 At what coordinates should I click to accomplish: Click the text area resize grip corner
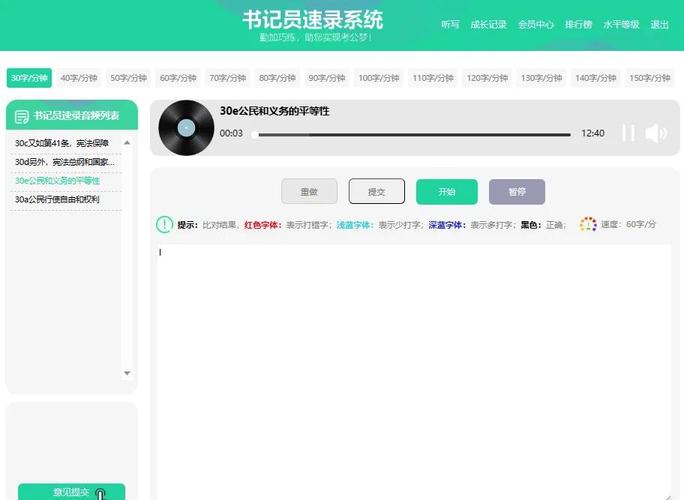(668, 497)
